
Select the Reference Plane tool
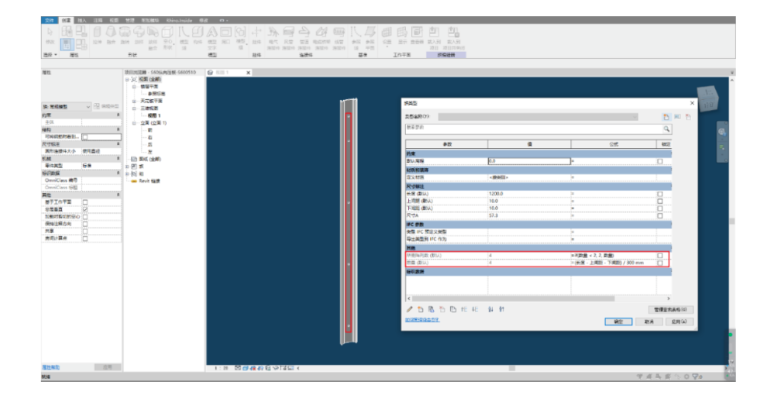[x=370, y=38]
